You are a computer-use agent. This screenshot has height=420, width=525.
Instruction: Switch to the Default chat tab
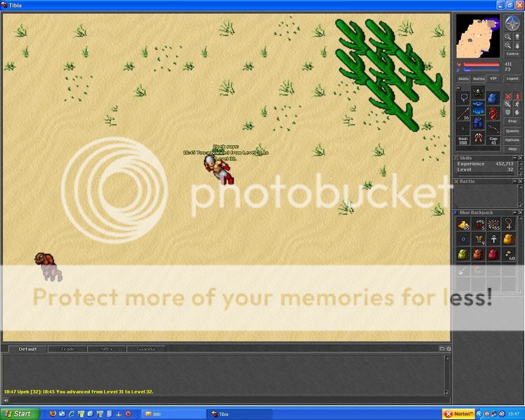click(x=28, y=349)
